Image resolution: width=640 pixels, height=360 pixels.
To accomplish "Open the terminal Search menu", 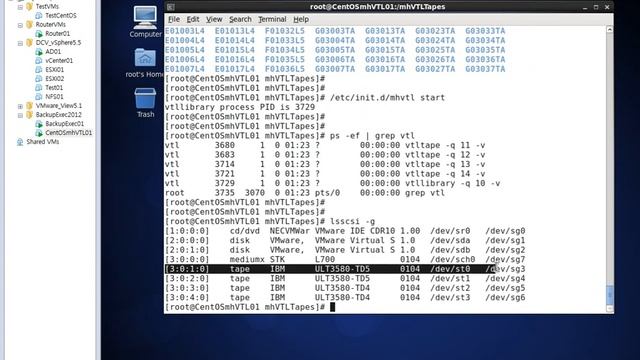I will [240, 19].
